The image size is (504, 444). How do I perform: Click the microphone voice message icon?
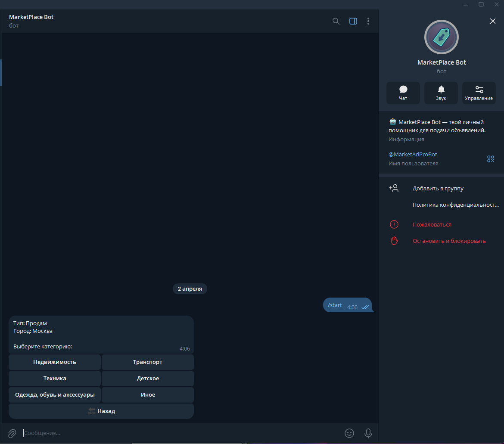[x=368, y=433]
